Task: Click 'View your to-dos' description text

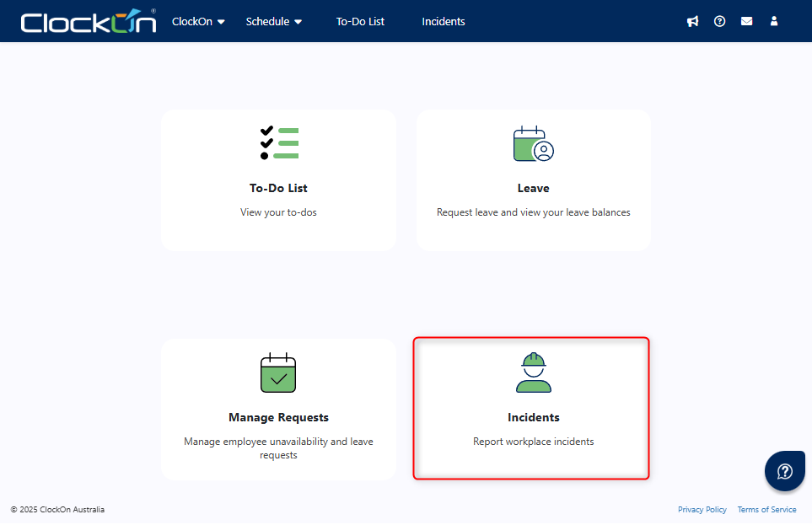Action: (278, 212)
